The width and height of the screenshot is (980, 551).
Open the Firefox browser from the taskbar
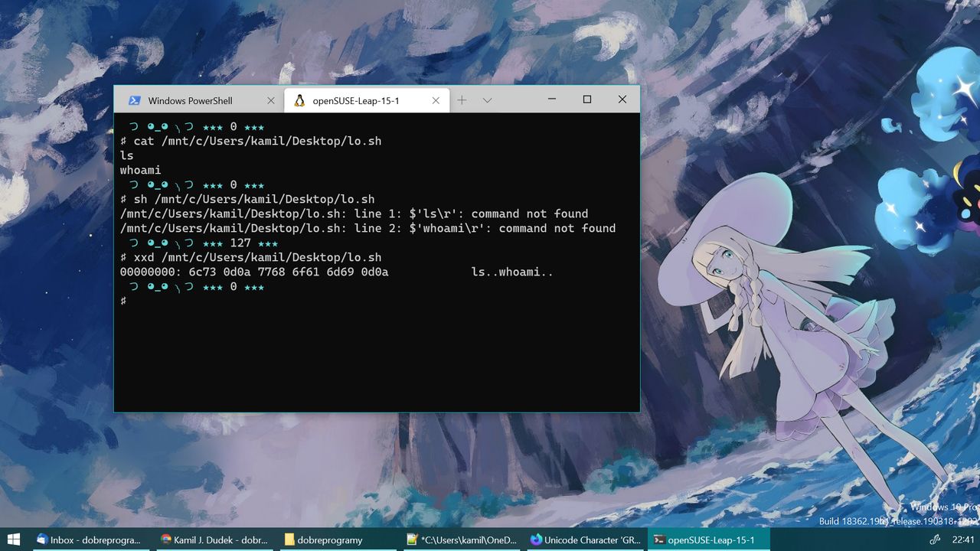point(536,540)
